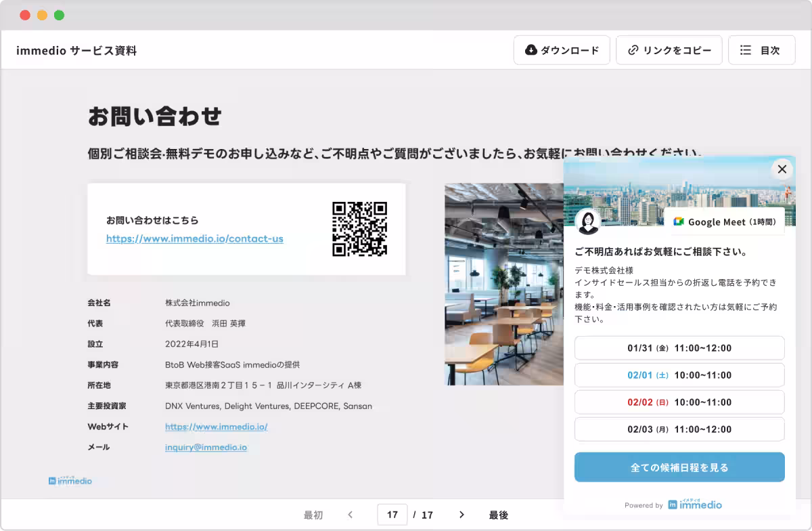Go to next page with right chevron
The image size is (812, 531).
(x=461, y=515)
